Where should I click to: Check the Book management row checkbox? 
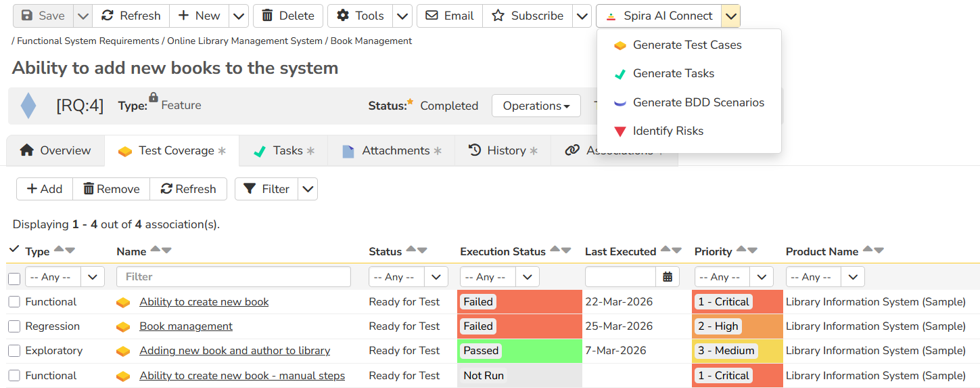(x=14, y=326)
